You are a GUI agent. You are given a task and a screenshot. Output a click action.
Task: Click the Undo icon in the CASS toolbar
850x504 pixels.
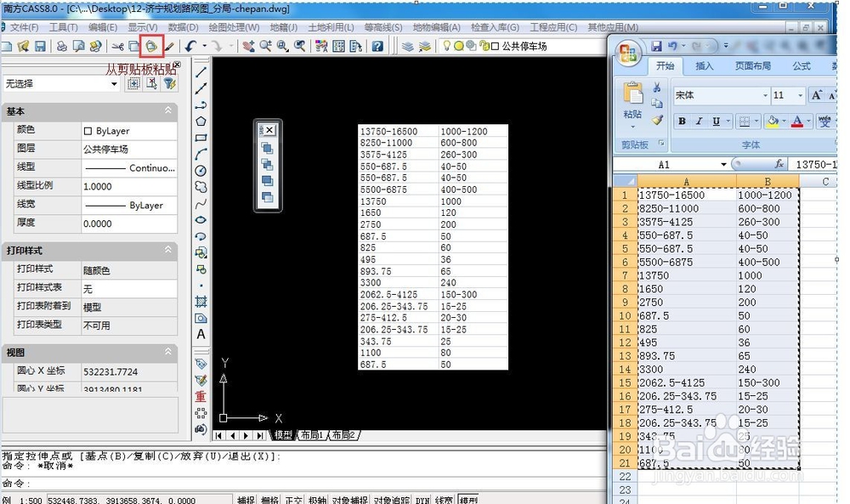click(189, 47)
